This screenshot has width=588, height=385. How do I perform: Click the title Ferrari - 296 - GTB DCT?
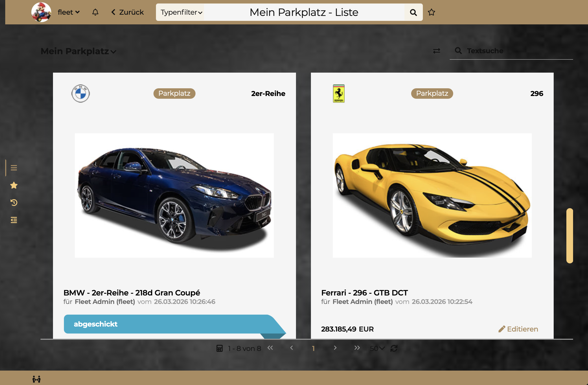pyautogui.click(x=364, y=293)
